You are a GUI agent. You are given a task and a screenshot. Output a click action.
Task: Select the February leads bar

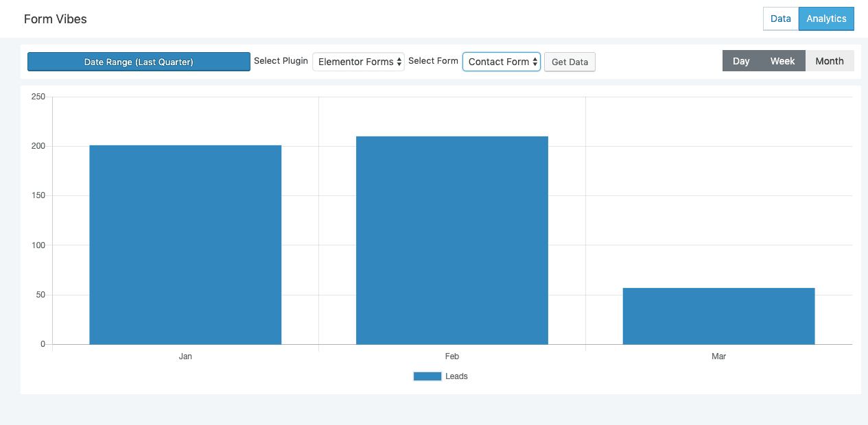coord(451,240)
